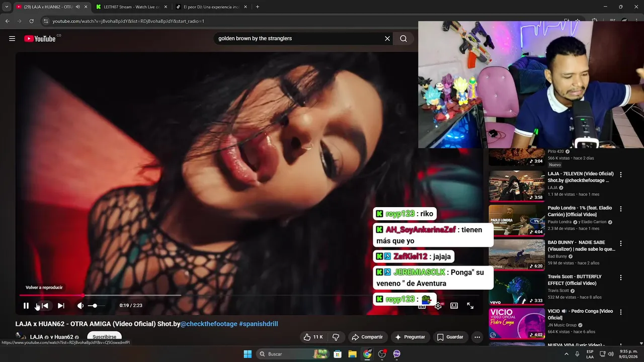The width and height of the screenshot is (644, 362).
Task: Open options menu for LAJA - 7ELEVEN
Action: click(x=621, y=174)
